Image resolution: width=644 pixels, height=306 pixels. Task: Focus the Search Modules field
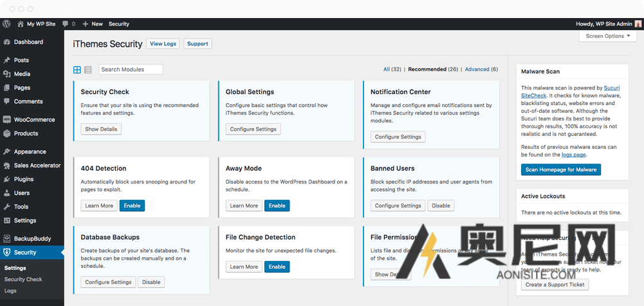[x=131, y=70]
